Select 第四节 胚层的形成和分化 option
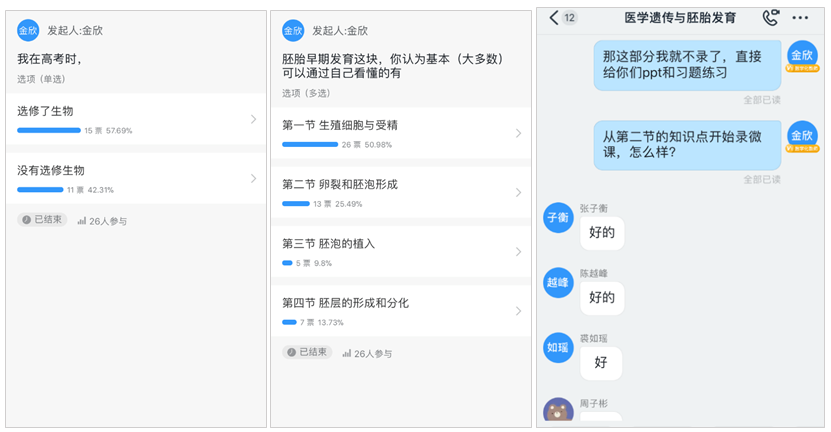This screenshot has height=432, width=831. [x=400, y=311]
